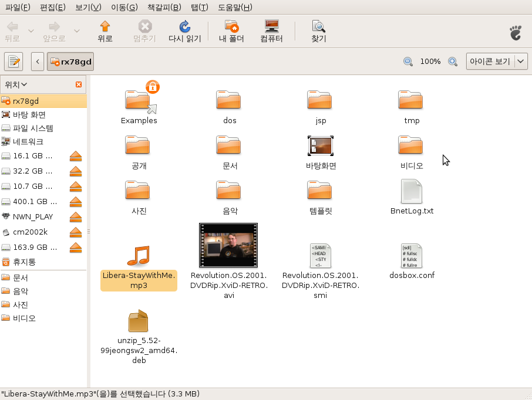Select the Revolution.OS .smi subtitle file
Viewport: 532px width, 400px height.
point(320,256)
